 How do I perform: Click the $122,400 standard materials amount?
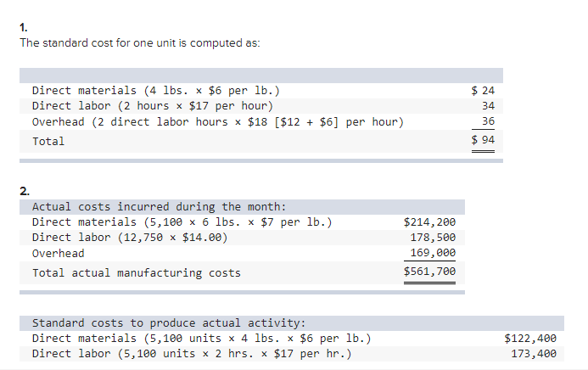(x=530, y=339)
